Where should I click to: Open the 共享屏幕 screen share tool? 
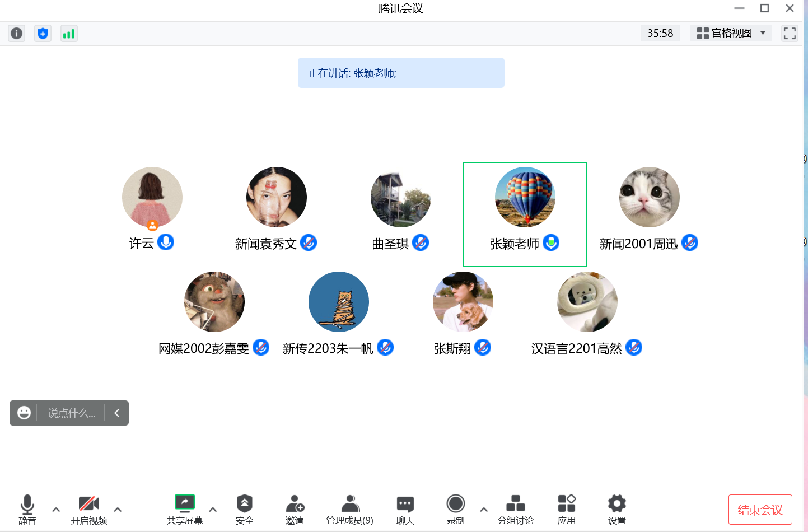coord(185,509)
